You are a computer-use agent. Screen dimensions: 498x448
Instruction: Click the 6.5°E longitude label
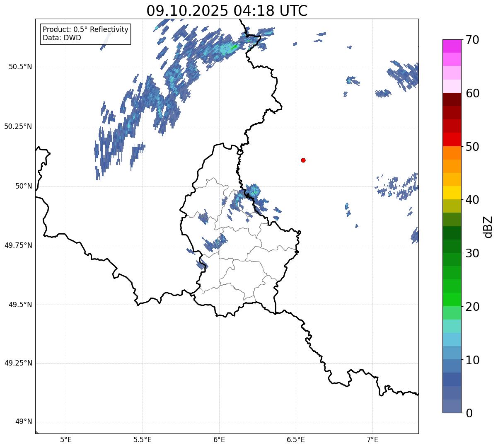(296, 440)
